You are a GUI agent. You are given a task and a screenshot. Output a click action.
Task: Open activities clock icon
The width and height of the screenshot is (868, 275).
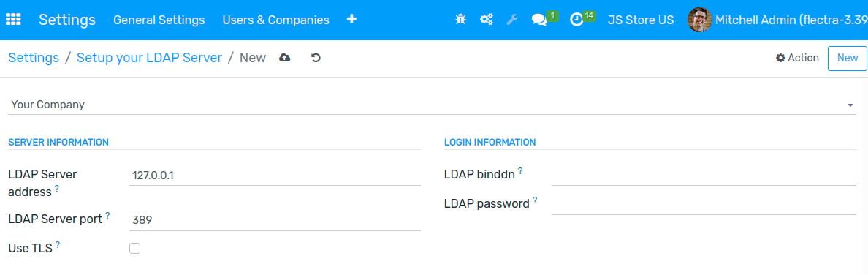(x=576, y=20)
